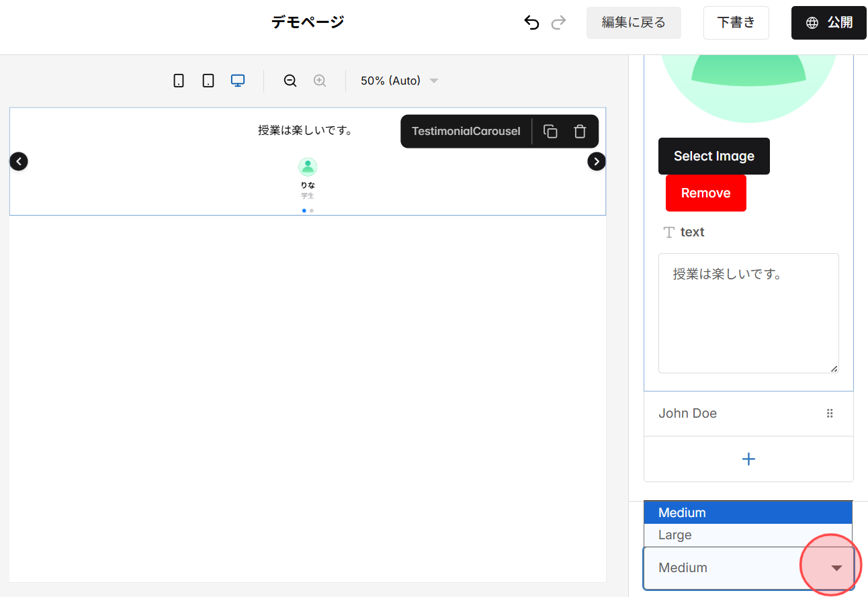This screenshot has height=597, width=868.
Task: Duplicate the TestimonialCarousel using the copy icon
Action: coord(550,132)
